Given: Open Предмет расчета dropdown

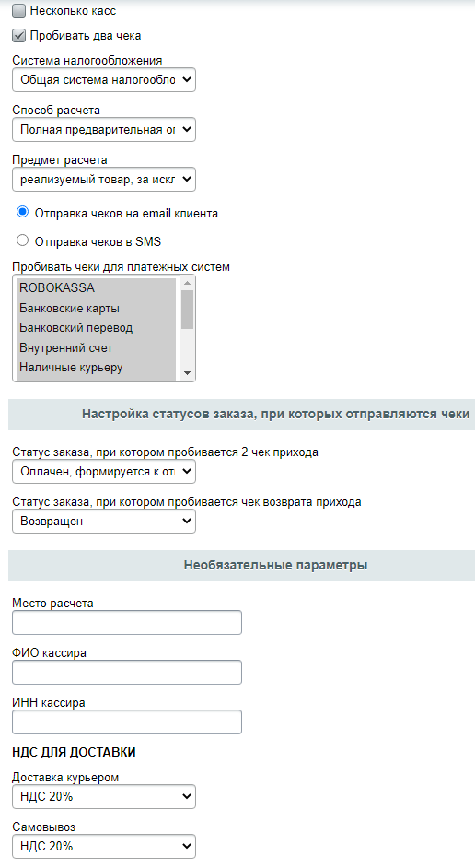Looking at the screenshot, I should [x=104, y=180].
